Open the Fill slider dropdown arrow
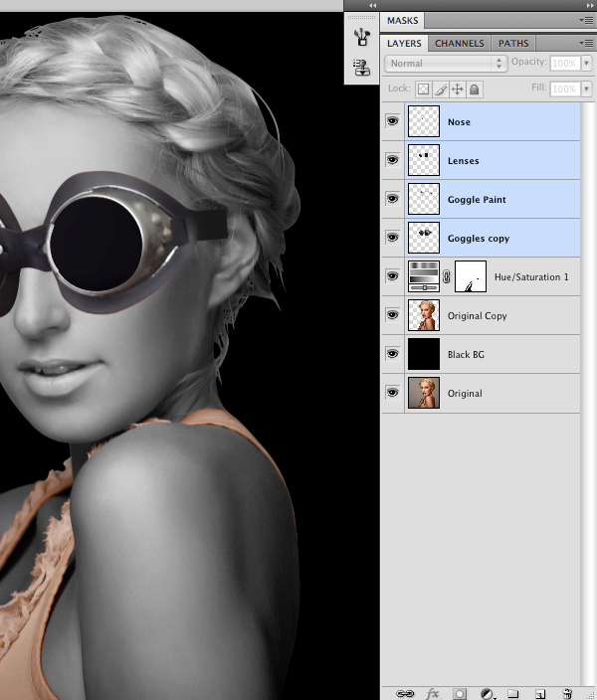 [x=587, y=88]
